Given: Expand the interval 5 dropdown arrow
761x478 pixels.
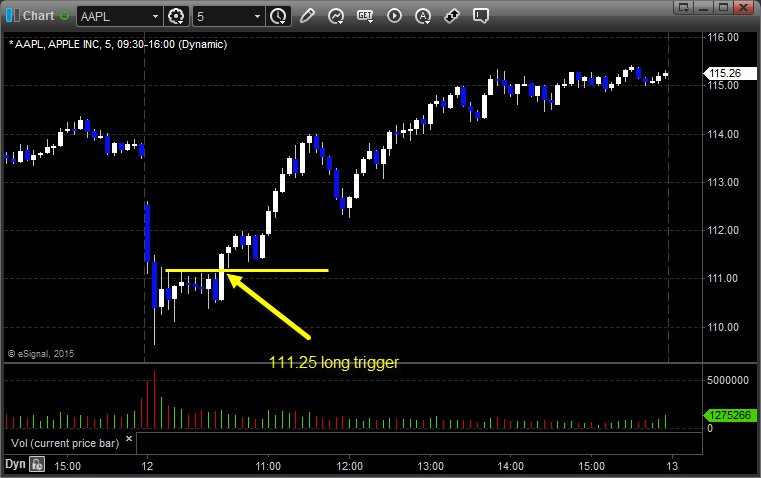Looking at the screenshot, I should tap(258, 16).
